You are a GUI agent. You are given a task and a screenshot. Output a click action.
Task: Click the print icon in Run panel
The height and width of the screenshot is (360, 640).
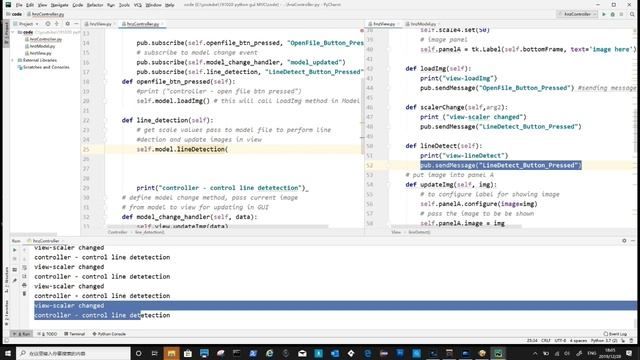coord(24,285)
